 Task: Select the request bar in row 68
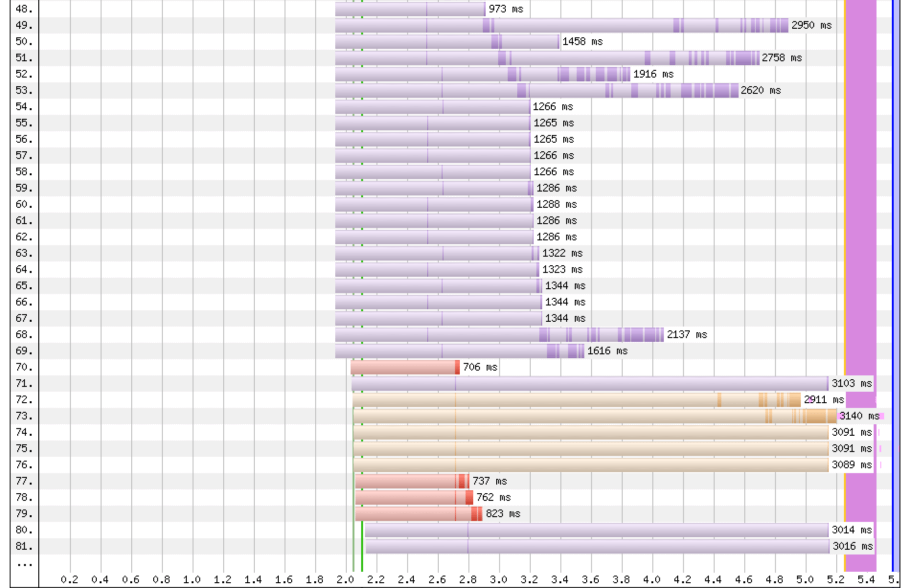coord(499,335)
